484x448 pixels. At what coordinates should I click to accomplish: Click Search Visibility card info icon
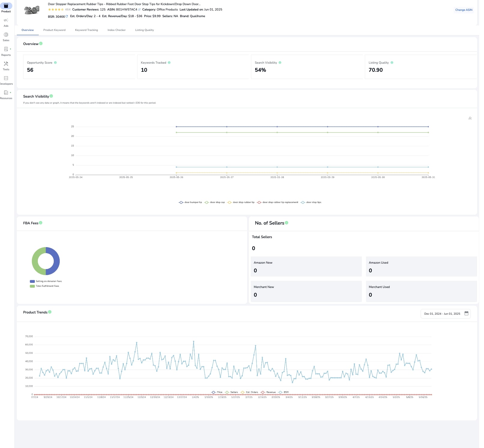click(280, 63)
